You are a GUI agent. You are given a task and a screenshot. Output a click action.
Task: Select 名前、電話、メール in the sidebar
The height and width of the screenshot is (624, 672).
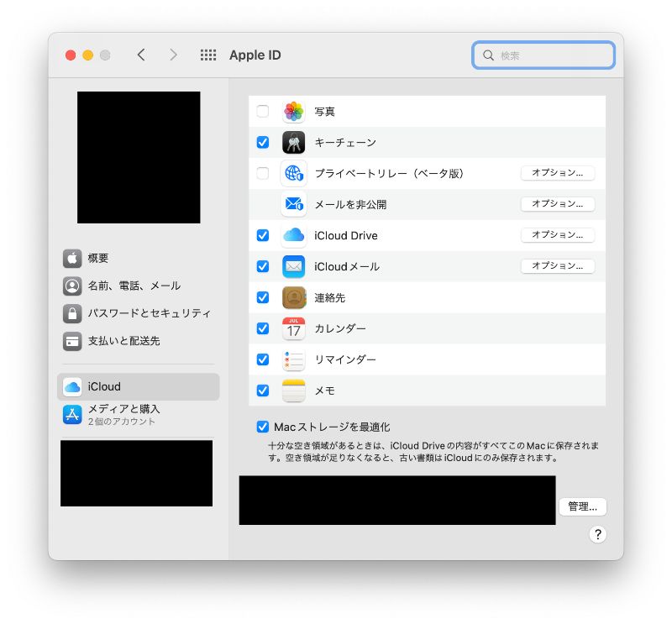click(138, 286)
